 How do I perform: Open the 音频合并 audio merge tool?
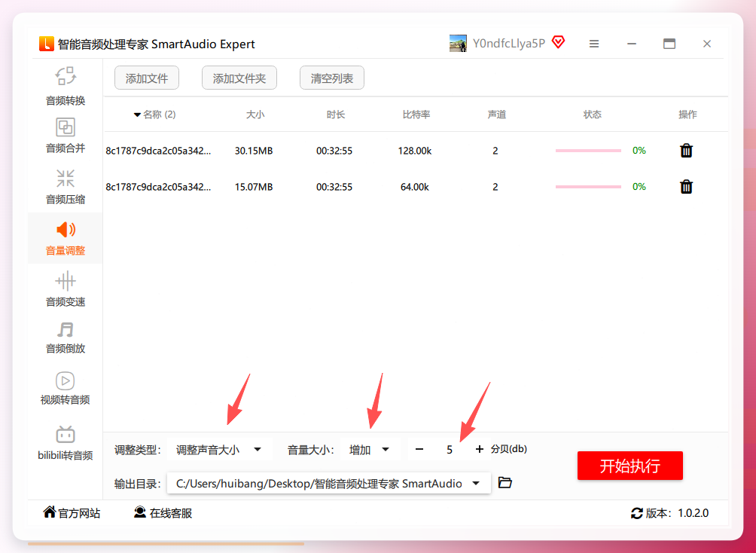66,136
